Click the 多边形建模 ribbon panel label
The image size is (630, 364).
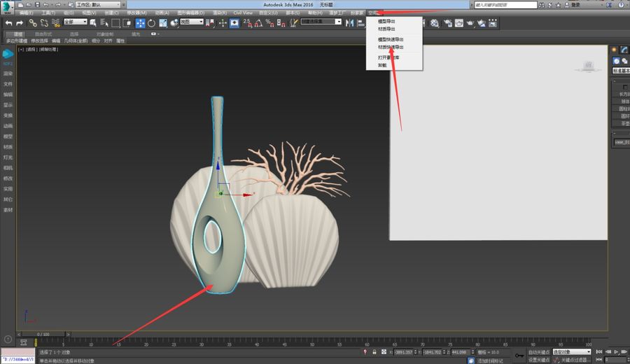17,41
